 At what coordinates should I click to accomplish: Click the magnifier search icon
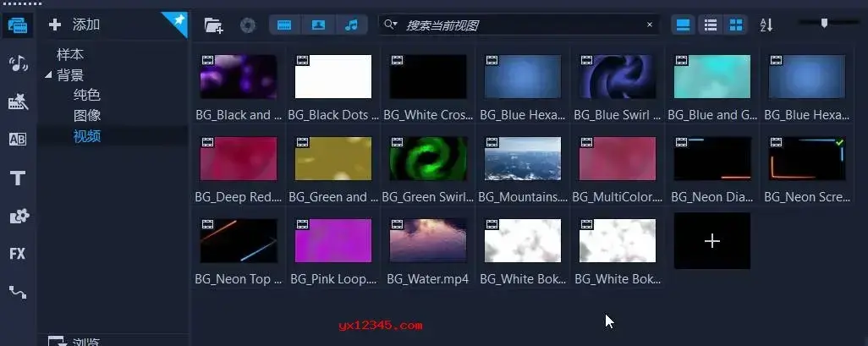click(x=390, y=25)
